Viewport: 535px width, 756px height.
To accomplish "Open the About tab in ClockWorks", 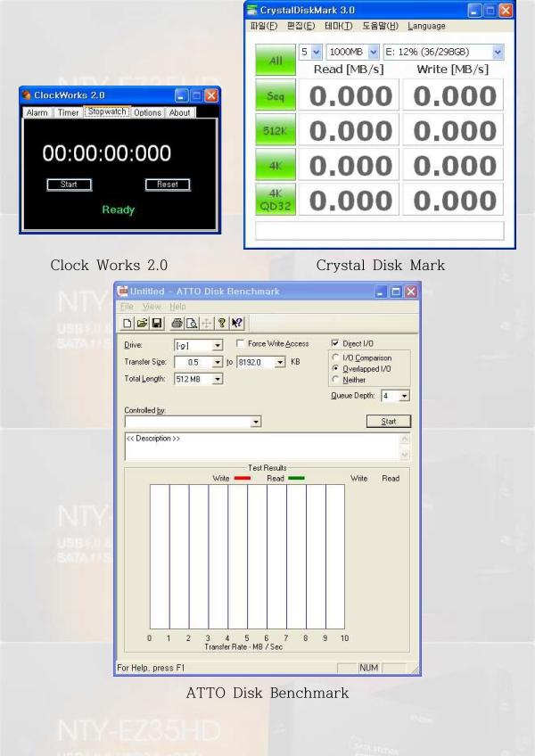I will click(179, 112).
